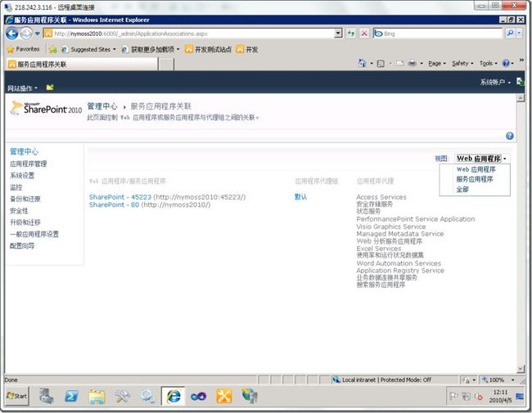This screenshot has width=532, height=413.
Task: Toggle the 视图 Web 应用程序 dropdown
Action: pos(481,159)
